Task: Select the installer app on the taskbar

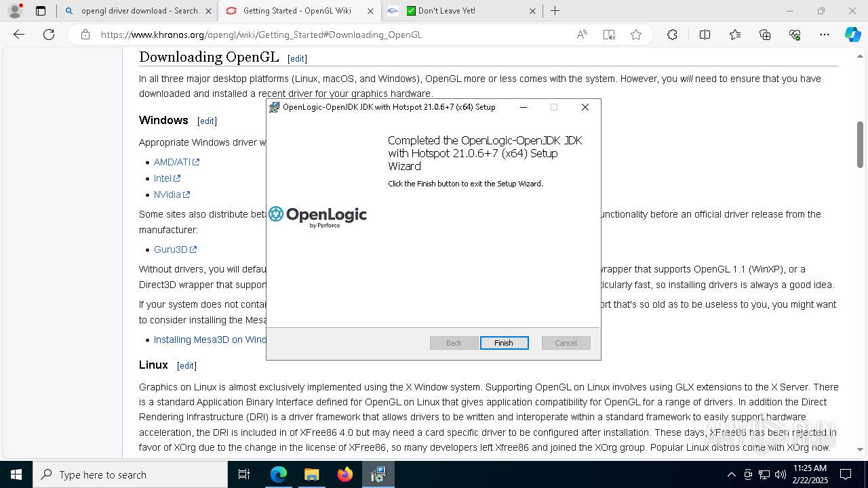Action: (x=378, y=474)
